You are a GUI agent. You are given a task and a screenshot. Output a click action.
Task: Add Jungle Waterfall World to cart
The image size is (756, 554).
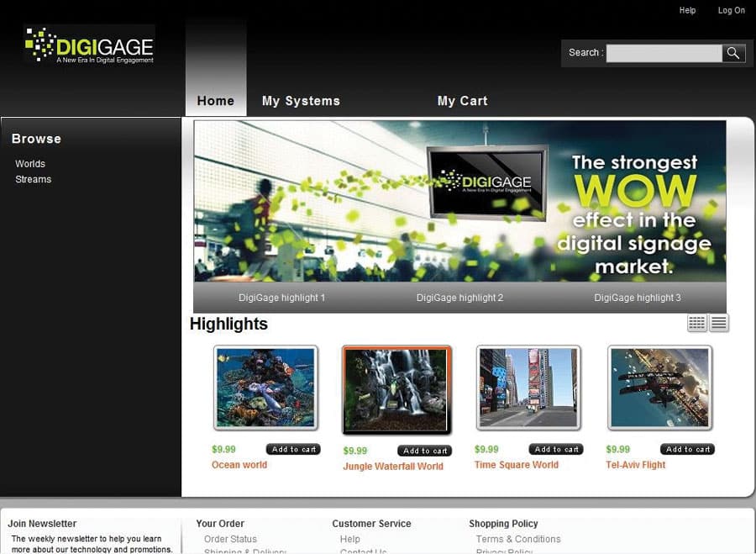425,451
